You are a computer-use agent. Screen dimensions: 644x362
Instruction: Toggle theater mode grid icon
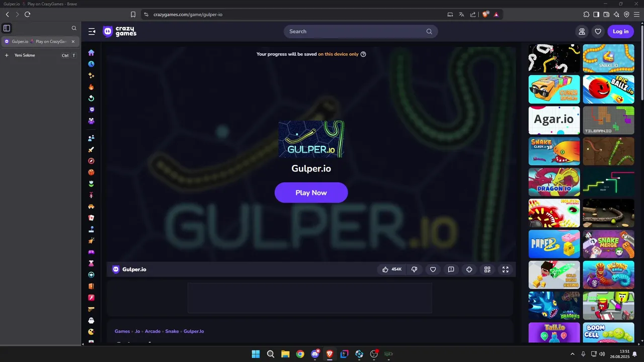[x=487, y=269]
